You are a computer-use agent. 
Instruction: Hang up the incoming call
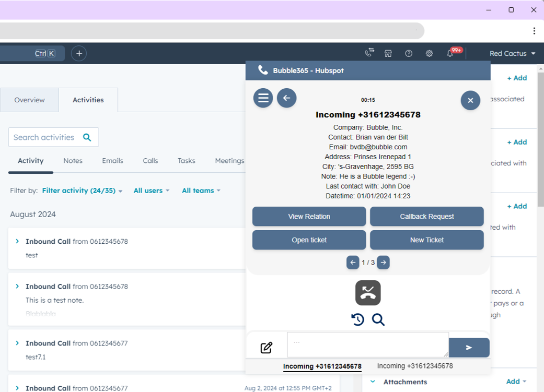click(x=368, y=293)
